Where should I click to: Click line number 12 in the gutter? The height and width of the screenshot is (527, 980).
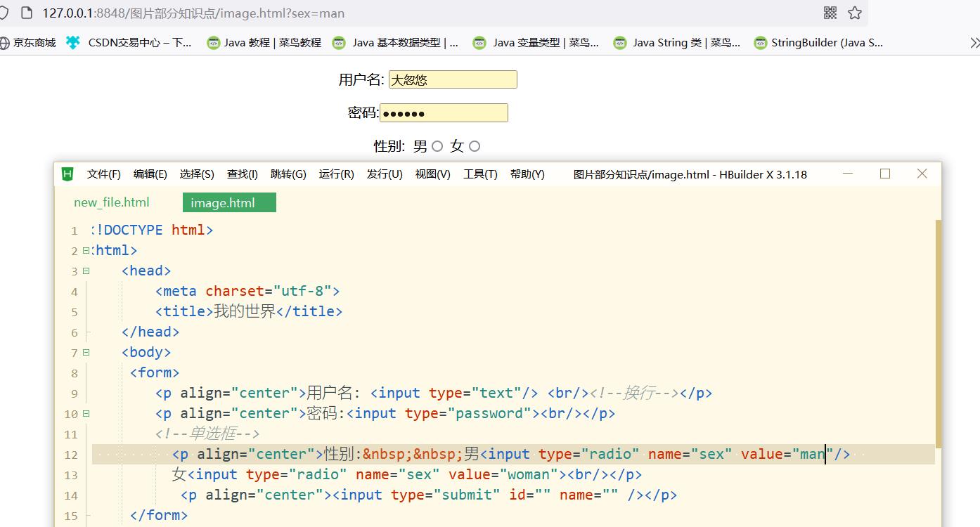70,455
